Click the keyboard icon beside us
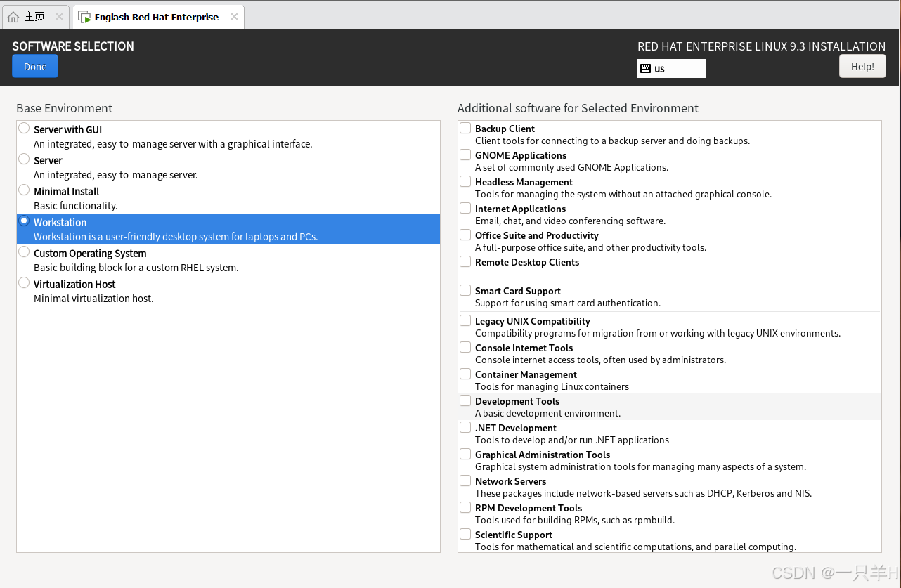Image resolution: width=901 pixels, height=588 pixels. pyautogui.click(x=645, y=68)
